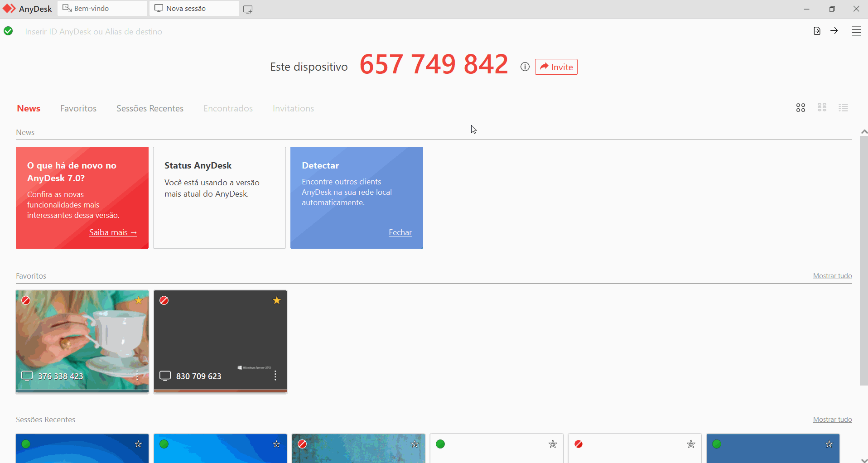Switch session view to list layout
This screenshot has width=868, height=463.
pos(844,107)
